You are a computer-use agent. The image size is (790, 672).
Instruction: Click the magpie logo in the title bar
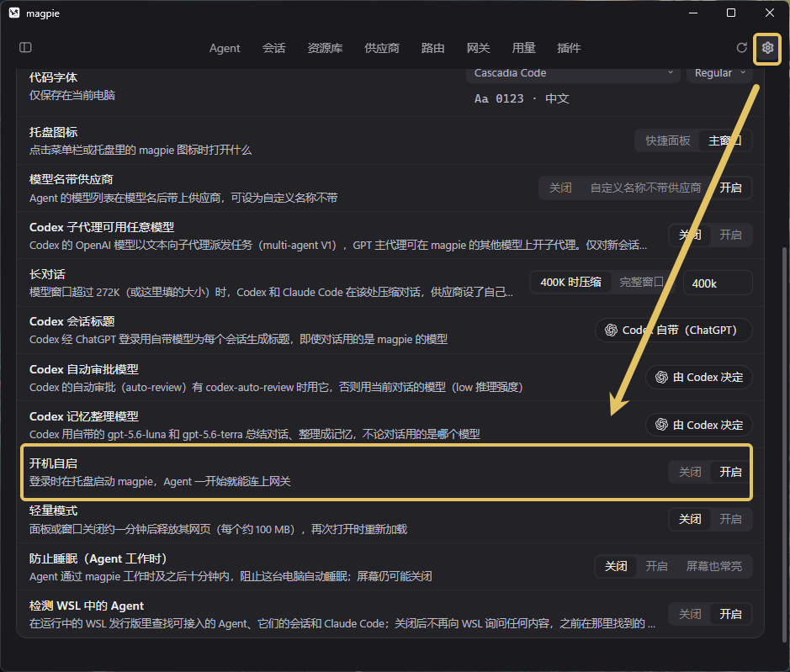[14, 13]
